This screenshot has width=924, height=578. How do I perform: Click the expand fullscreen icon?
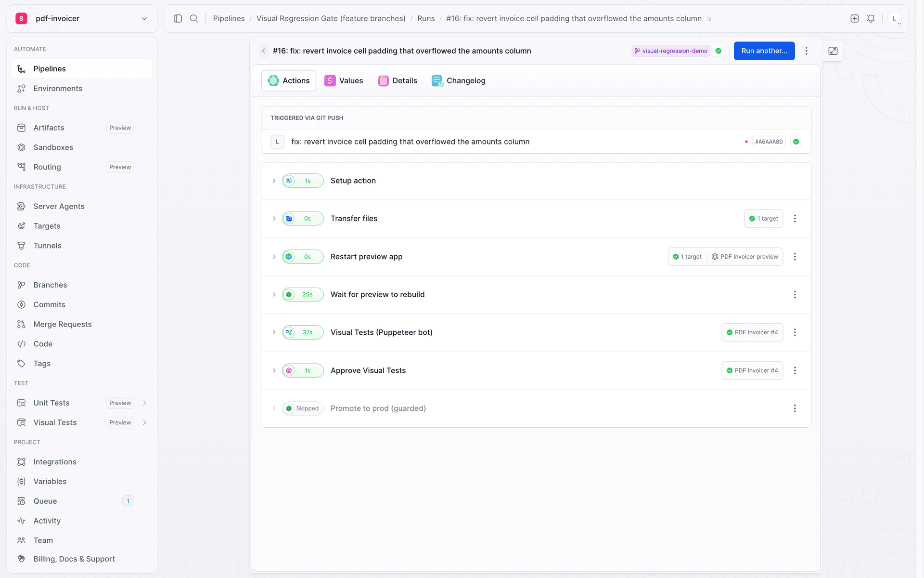point(833,51)
